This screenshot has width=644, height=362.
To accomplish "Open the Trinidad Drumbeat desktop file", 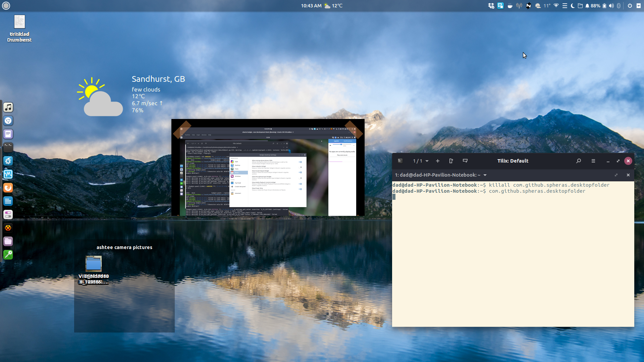I will click(19, 28).
